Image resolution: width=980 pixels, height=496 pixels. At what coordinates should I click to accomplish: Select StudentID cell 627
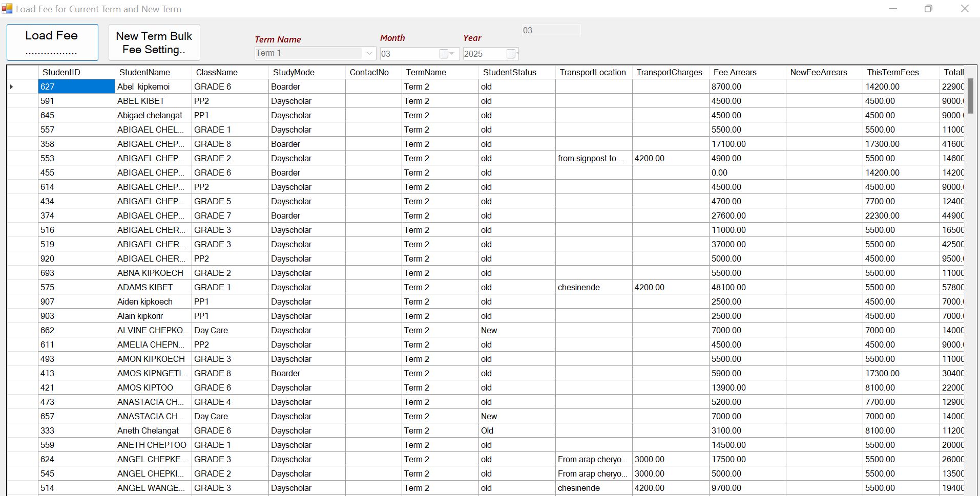point(76,87)
